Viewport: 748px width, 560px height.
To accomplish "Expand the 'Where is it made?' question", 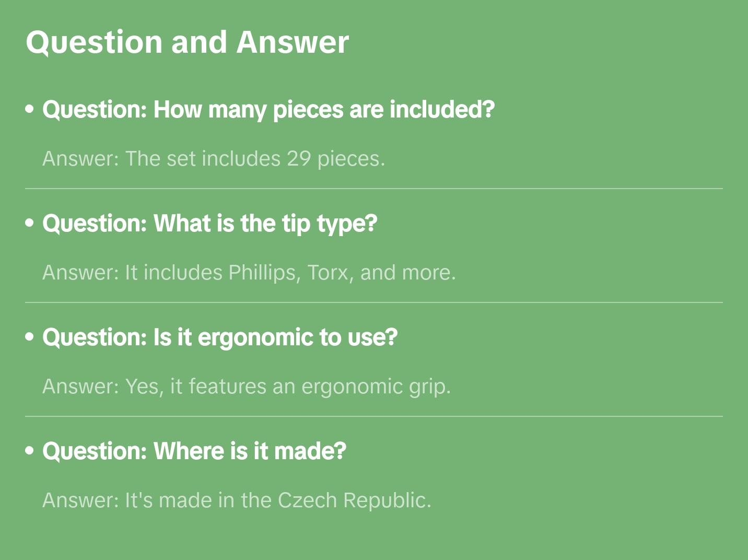I will 194,451.
